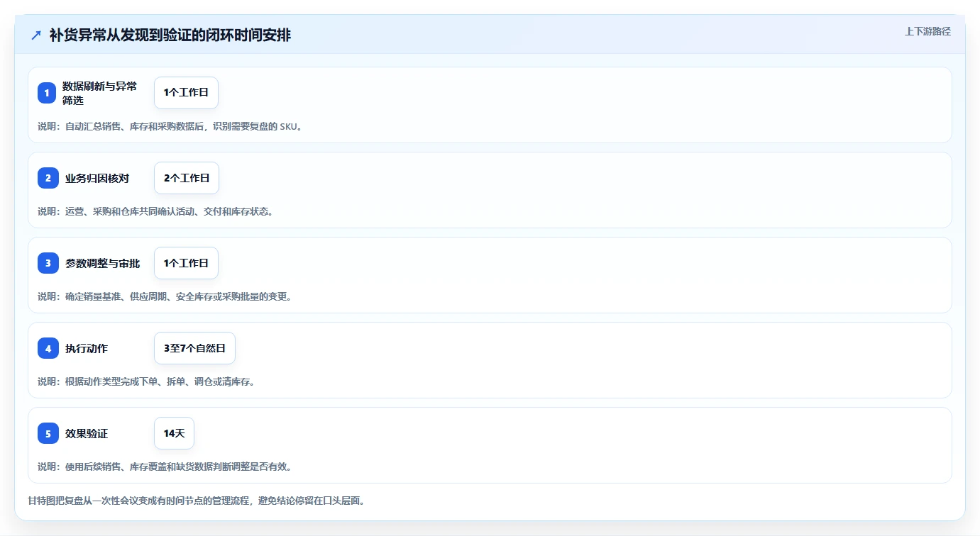
Task: Click the 1个工作日 pill in 参数调整与审批
Action: 186,263
